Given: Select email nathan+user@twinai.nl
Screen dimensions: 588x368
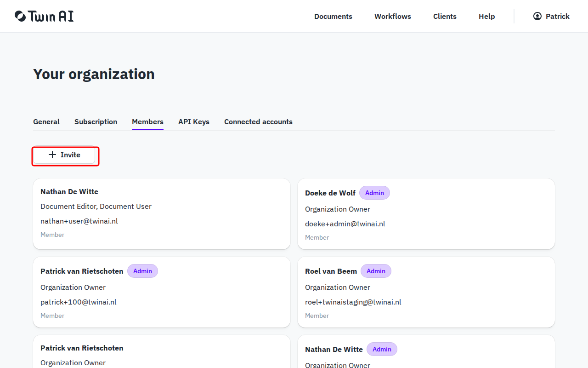Looking at the screenshot, I should point(79,221).
